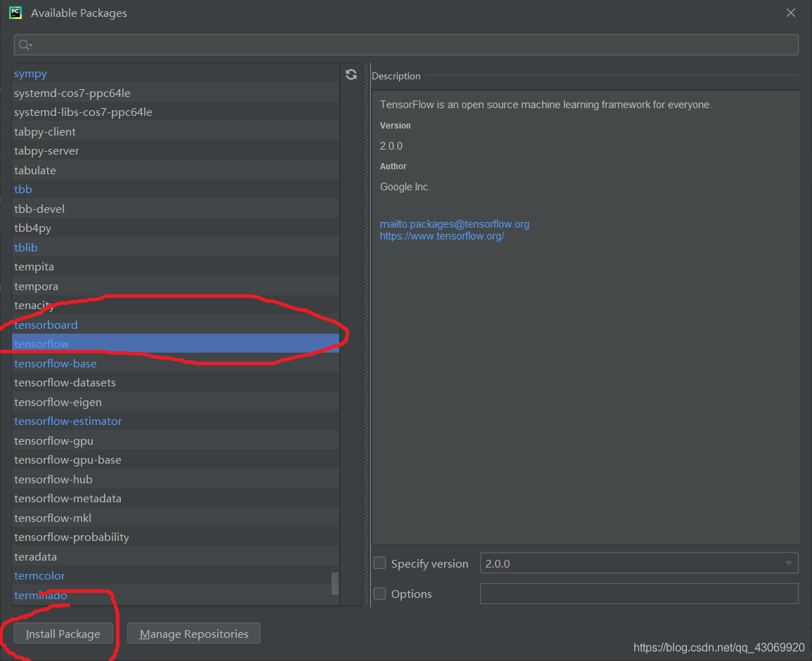Select the tempita package
This screenshot has height=661, width=812.
click(x=176, y=266)
